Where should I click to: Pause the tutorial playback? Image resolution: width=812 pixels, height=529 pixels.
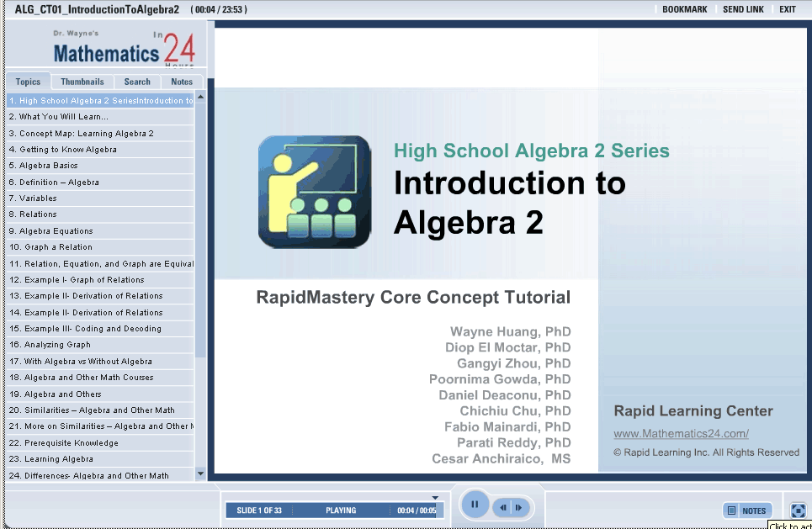tap(475, 505)
